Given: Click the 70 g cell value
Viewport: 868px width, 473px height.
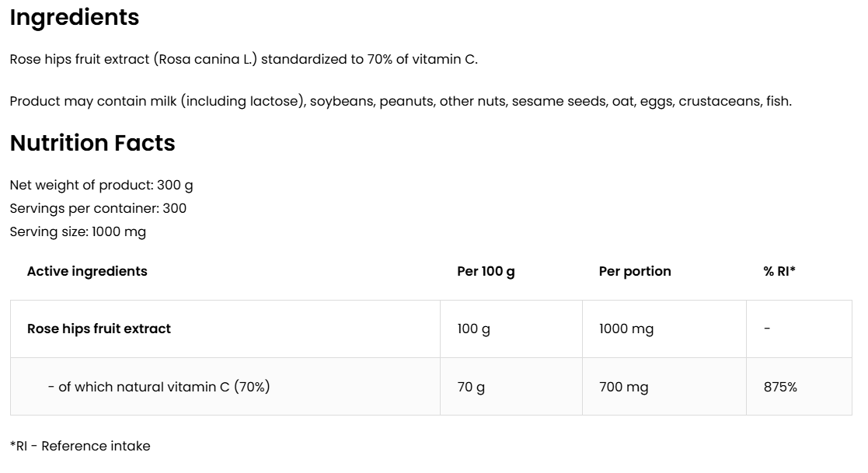Looking at the screenshot, I should (x=471, y=386).
